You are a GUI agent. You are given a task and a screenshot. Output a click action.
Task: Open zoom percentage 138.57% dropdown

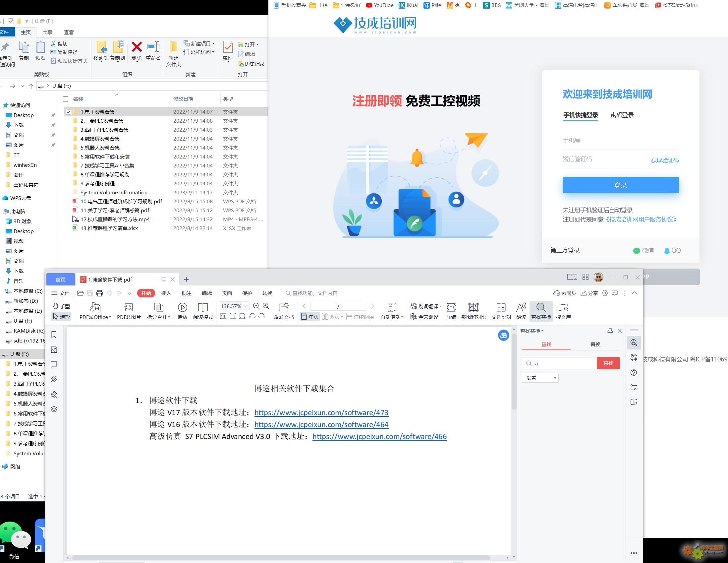pos(246,306)
